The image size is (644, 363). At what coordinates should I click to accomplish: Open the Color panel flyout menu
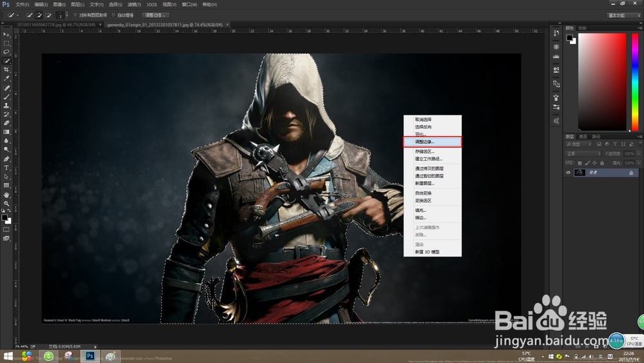click(639, 28)
